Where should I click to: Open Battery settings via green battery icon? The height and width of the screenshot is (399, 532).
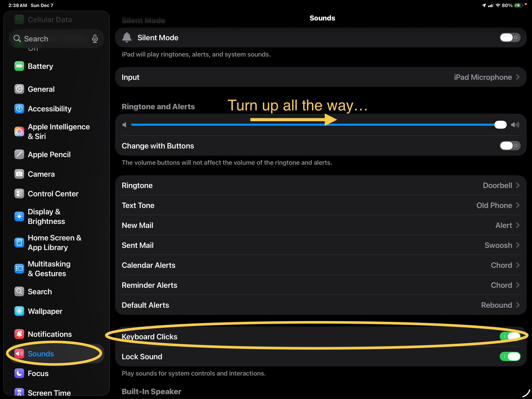[x=19, y=66]
